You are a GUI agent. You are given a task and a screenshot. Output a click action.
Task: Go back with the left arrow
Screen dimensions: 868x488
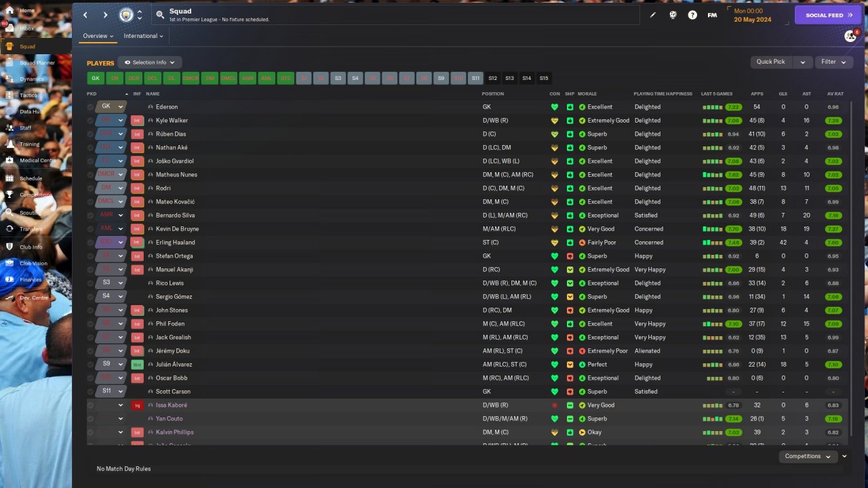pos(85,15)
